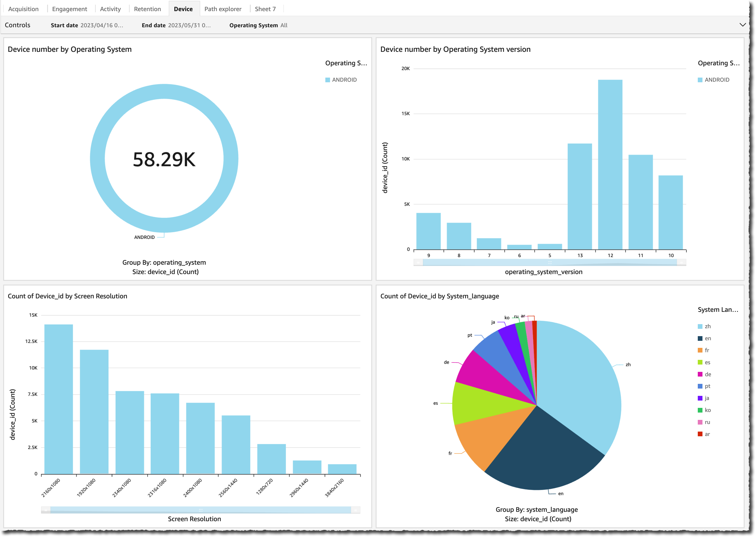Open the Retention sheet

coord(147,9)
